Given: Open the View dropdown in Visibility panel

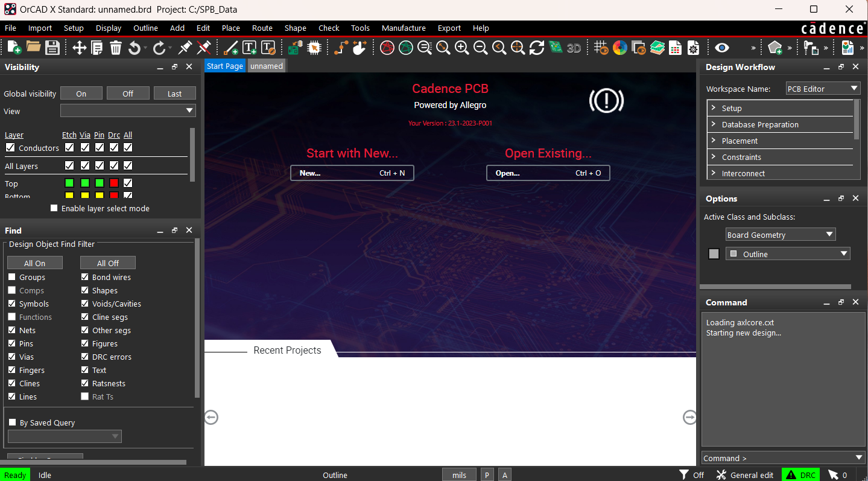Looking at the screenshot, I should click(128, 110).
